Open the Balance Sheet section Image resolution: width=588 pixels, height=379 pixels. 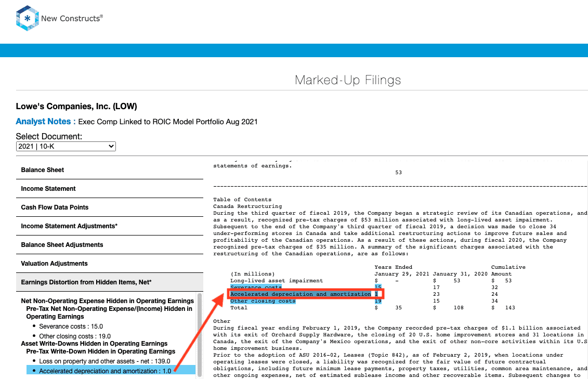(x=110, y=170)
